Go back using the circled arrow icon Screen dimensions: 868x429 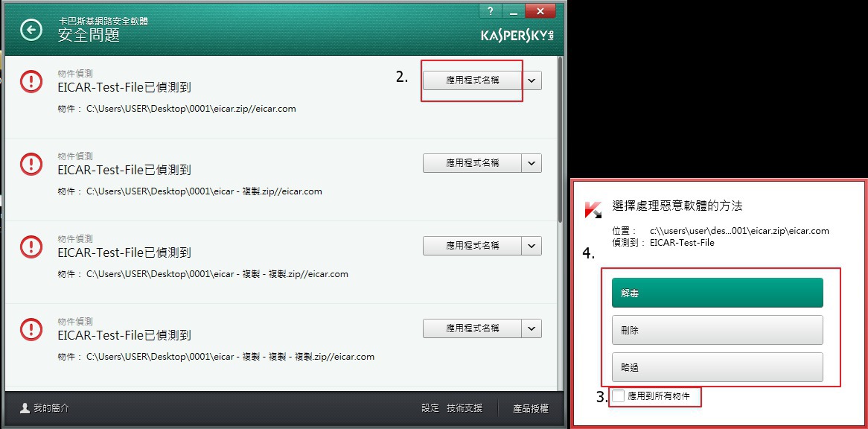(31, 30)
